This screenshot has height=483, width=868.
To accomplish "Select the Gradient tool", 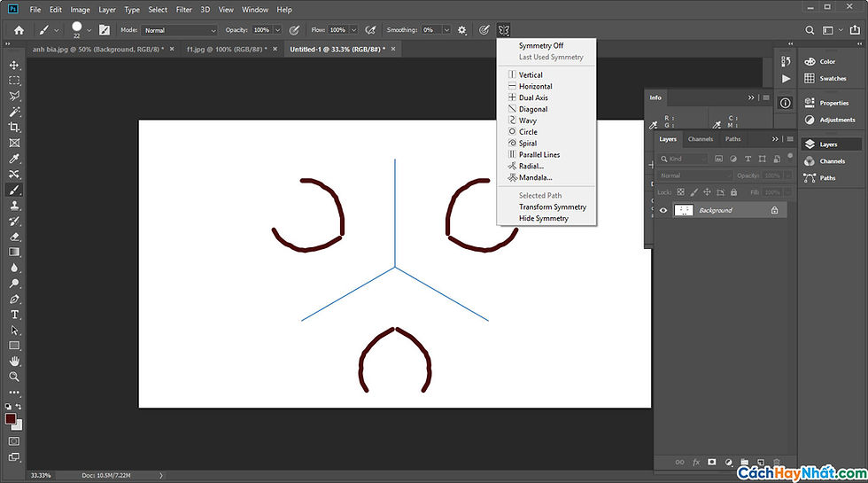I will point(14,252).
